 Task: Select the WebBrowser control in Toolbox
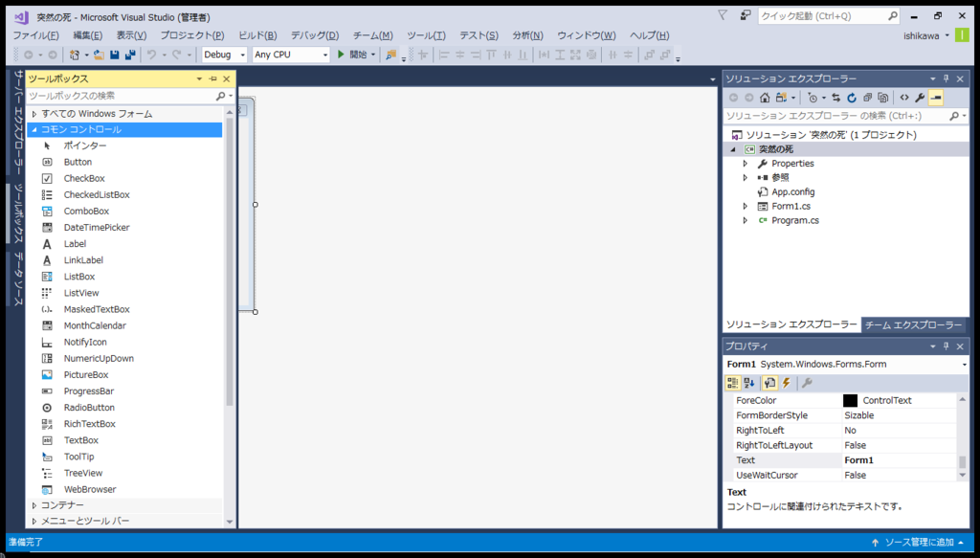[89, 489]
